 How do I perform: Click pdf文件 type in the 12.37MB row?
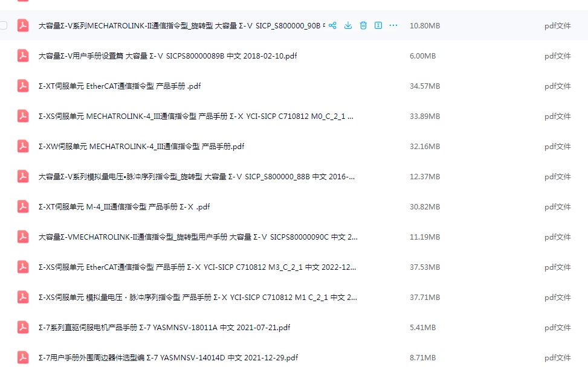coord(558,176)
